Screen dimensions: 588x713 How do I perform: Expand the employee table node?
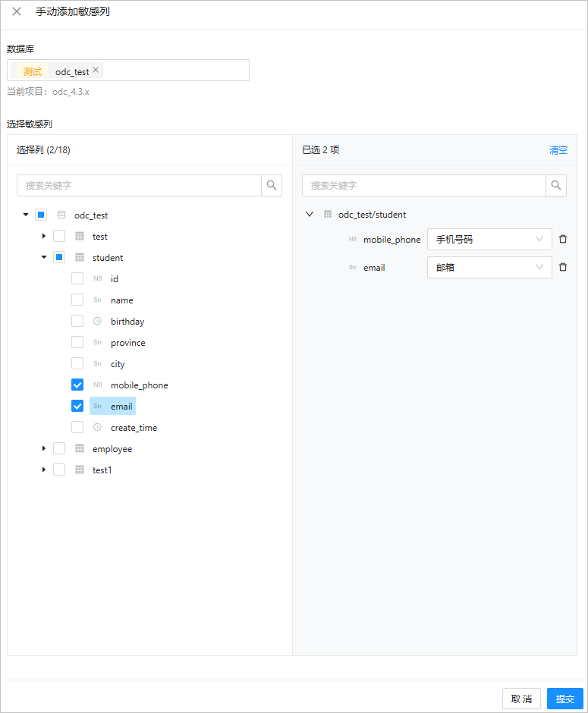(44, 448)
